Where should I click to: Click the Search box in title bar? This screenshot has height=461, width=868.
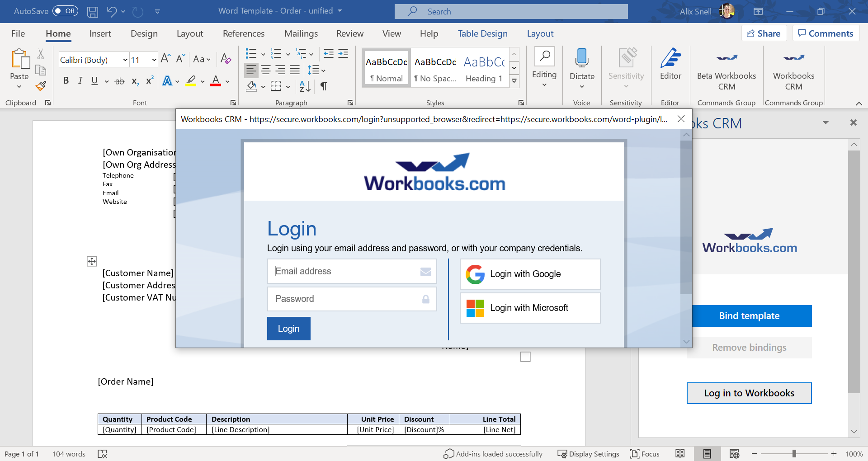[511, 12]
